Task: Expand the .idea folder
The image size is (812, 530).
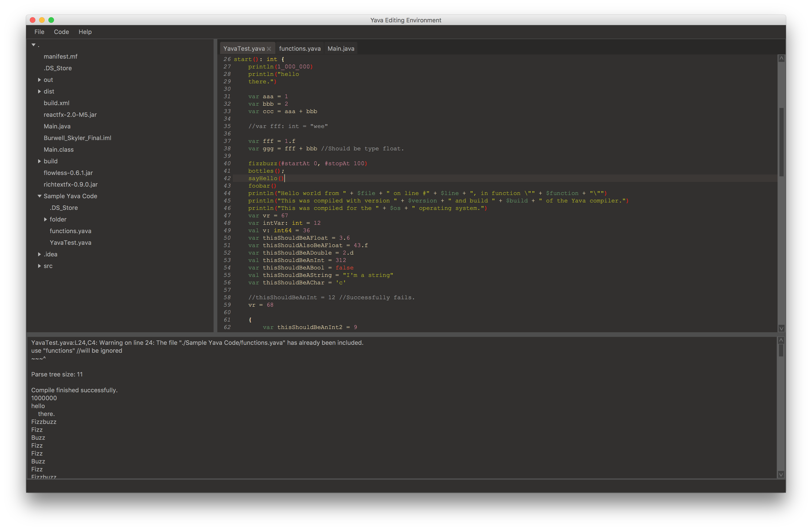Action: pyautogui.click(x=39, y=254)
